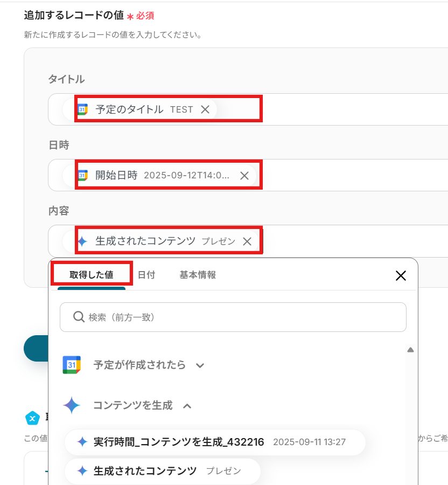Click the scrollbar up arrow in panel

(x=410, y=350)
